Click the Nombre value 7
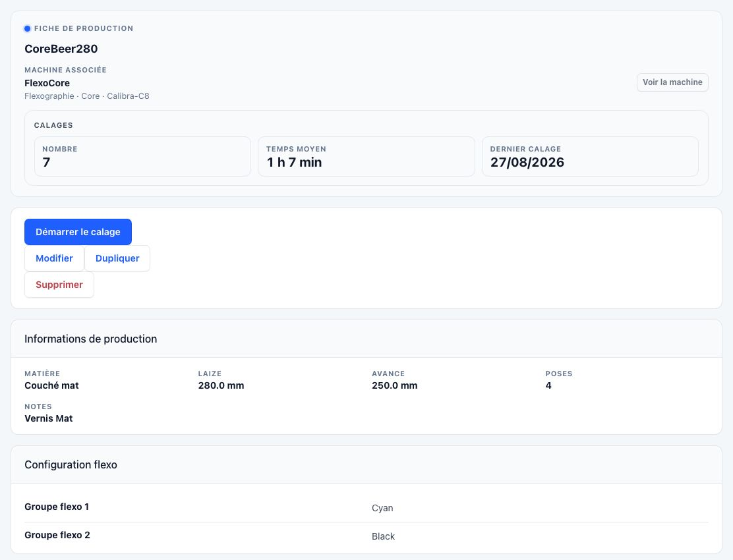This screenshot has width=733, height=560. pos(46,162)
